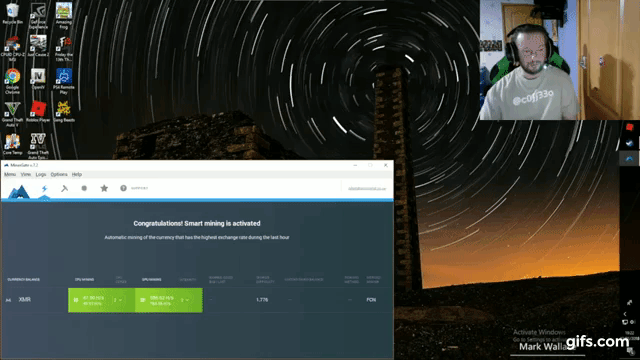The image size is (640, 360).
Task: Minimize the MinerGate window
Action: click(x=355, y=165)
